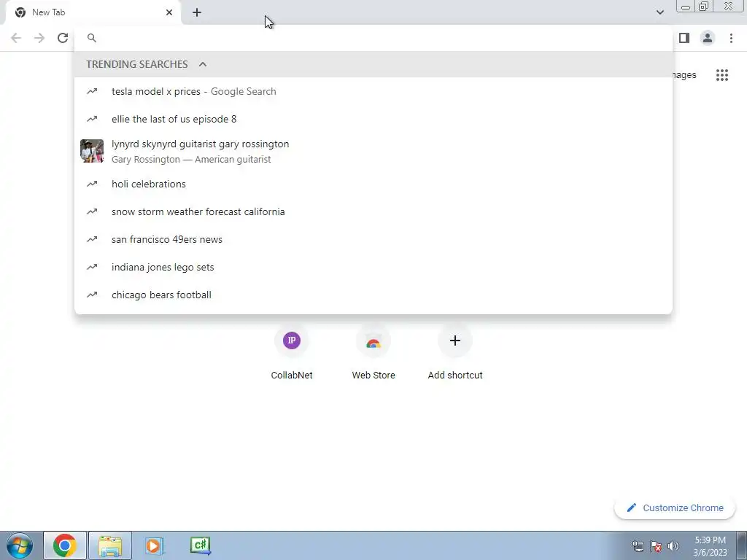Open the new tab plus button
Viewport: 747px width, 560px height.
[197, 12]
